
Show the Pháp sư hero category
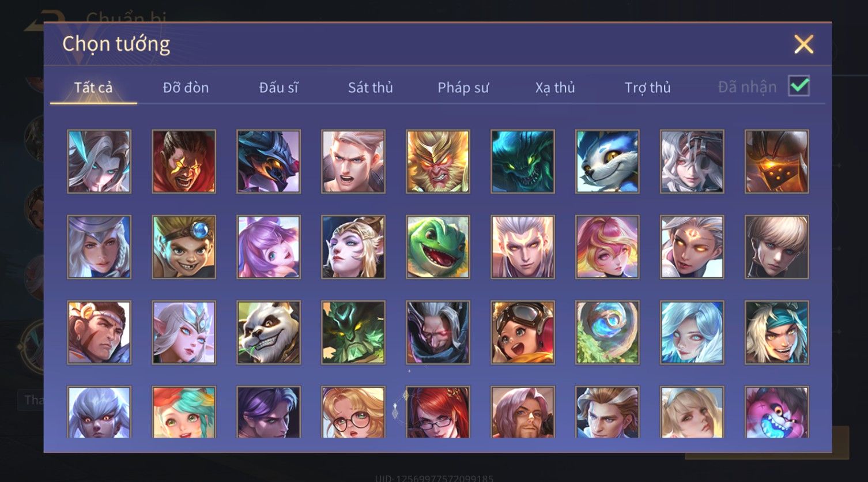[463, 88]
